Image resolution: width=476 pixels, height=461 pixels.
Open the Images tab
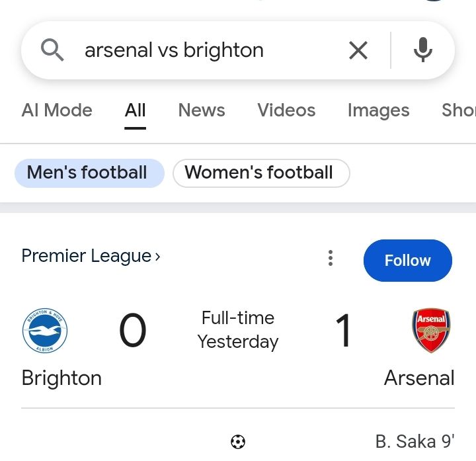378,110
